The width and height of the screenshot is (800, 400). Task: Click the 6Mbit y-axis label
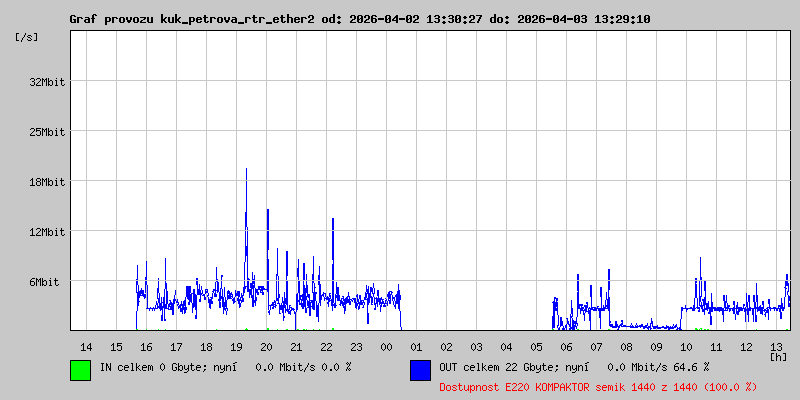click(x=44, y=282)
